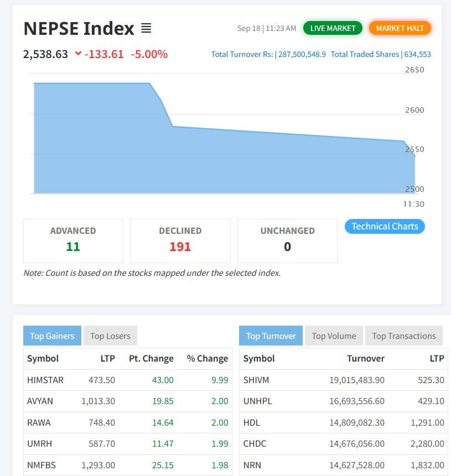Viewport: 451px width, 476px height.
Task: Click the MARKET HALT badge
Action: (400, 28)
